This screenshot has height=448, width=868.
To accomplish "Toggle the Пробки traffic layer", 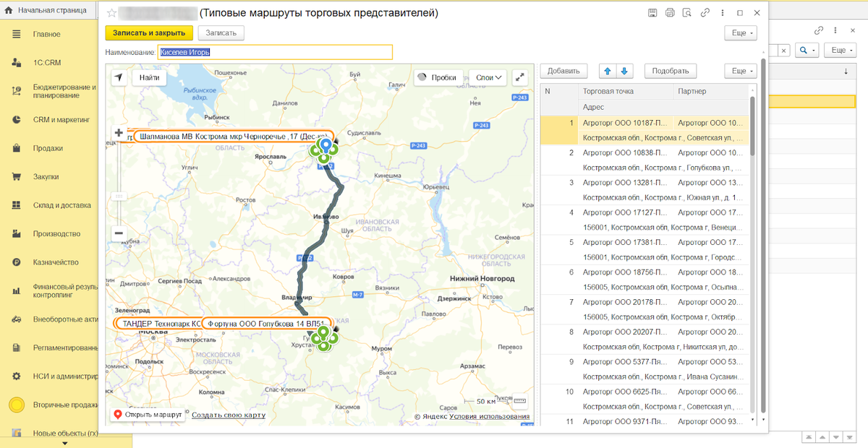I will click(x=438, y=77).
